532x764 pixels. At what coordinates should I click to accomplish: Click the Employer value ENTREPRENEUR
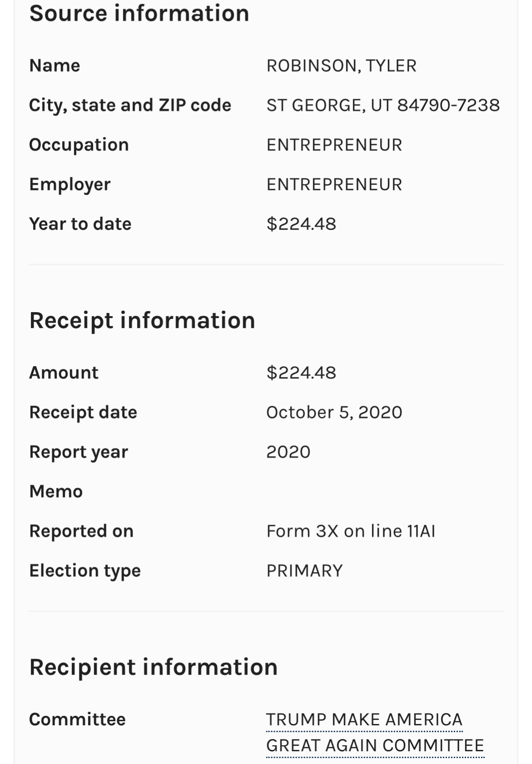pos(334,185)
